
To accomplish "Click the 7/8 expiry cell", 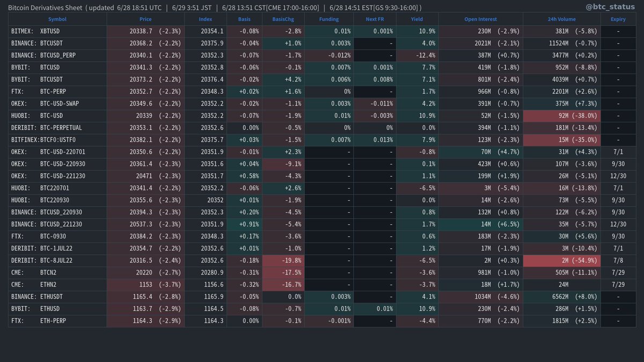I will pyautogui.click(x=618, y=260).
